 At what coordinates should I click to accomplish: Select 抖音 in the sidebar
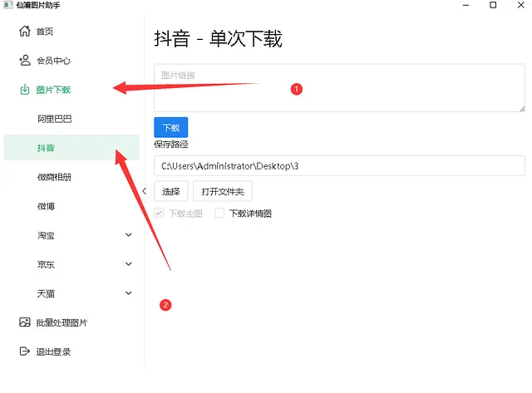tap(71, 148)
